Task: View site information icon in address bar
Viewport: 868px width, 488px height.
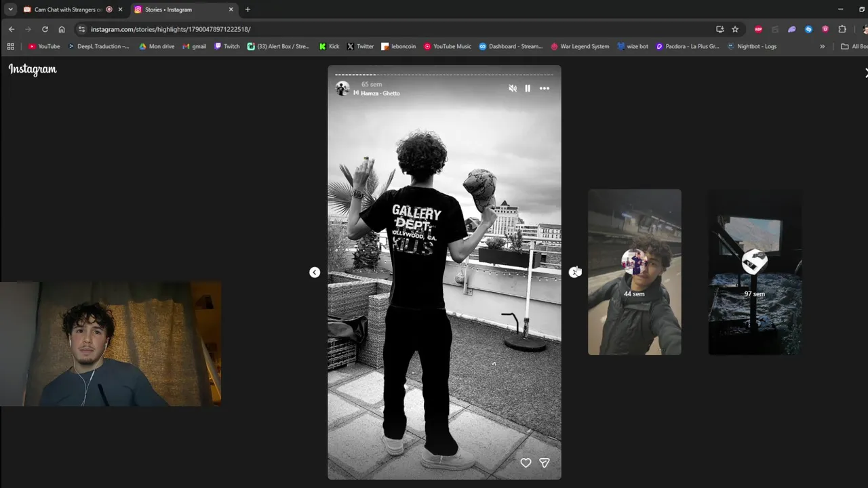Action: tap(81, 29)
